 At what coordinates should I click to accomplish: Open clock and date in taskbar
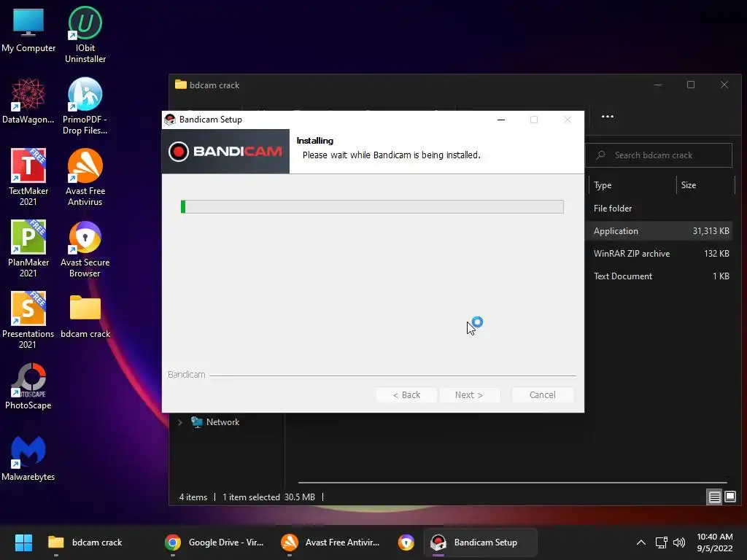click(715, 542)
